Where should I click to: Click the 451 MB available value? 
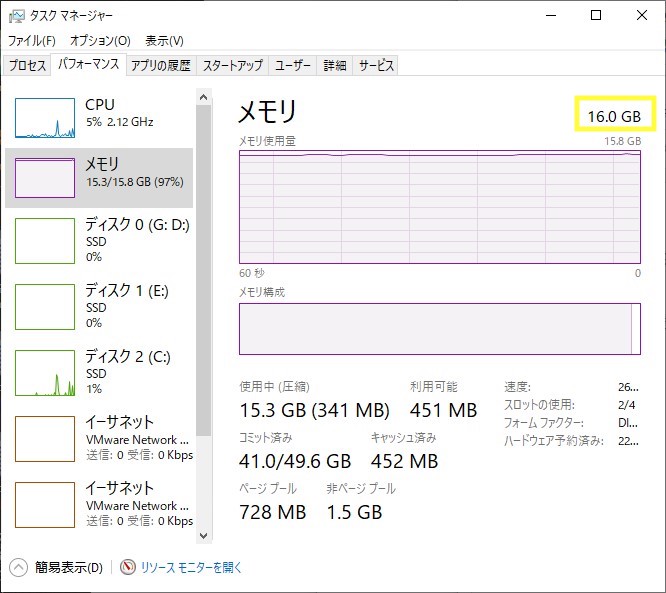(443, 410)
